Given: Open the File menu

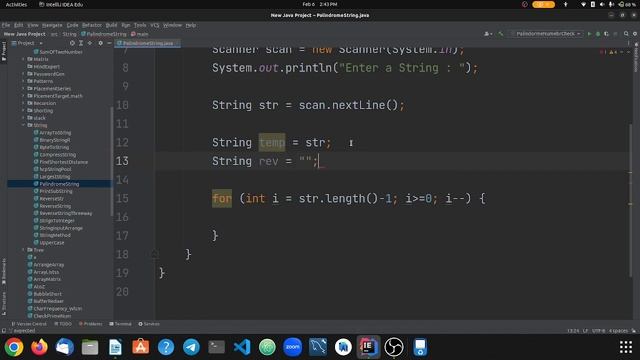Looking at the screenshot, I should (x=6, y=25).
